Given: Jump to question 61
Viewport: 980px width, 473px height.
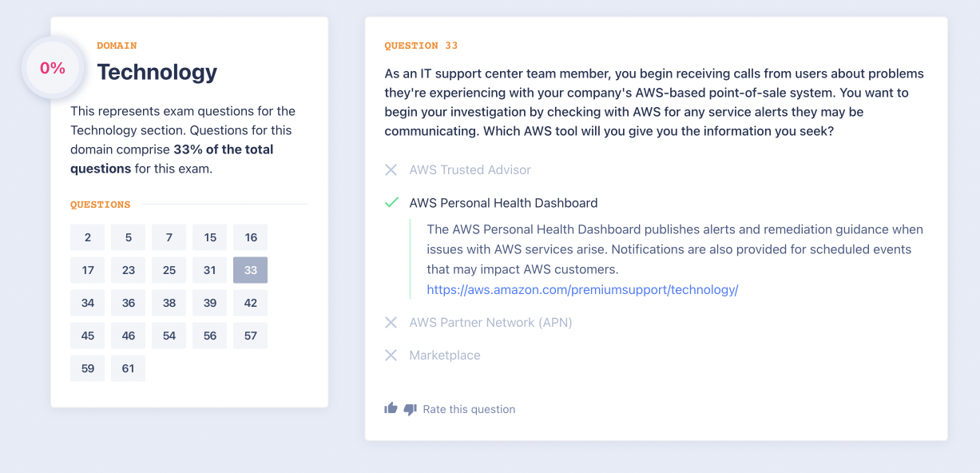Looking at the screenshot, I should coord(129,368).
